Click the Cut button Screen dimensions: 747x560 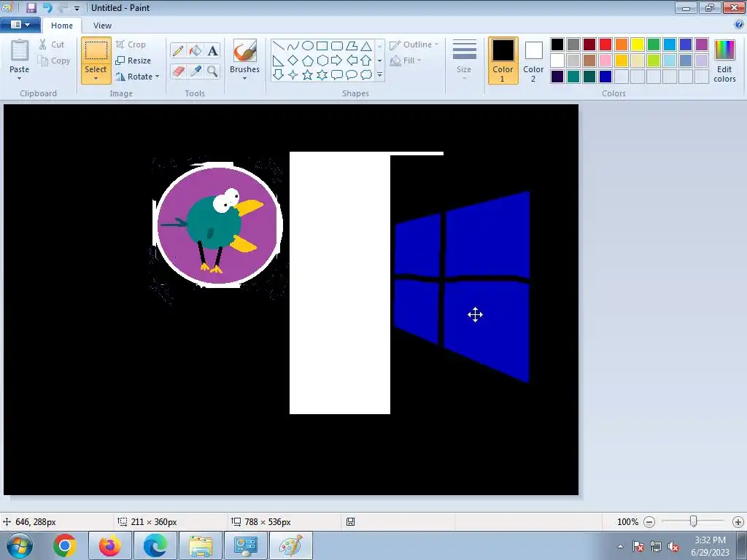[52, 44]
